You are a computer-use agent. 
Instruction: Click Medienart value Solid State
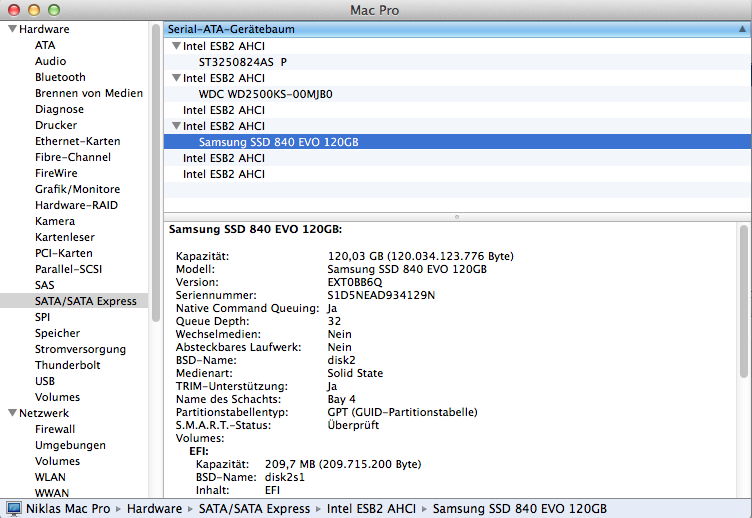[x=355, y=373]
